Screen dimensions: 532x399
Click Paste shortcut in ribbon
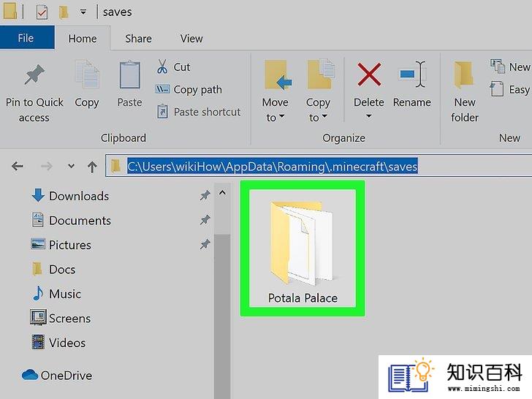coord(199,112)
